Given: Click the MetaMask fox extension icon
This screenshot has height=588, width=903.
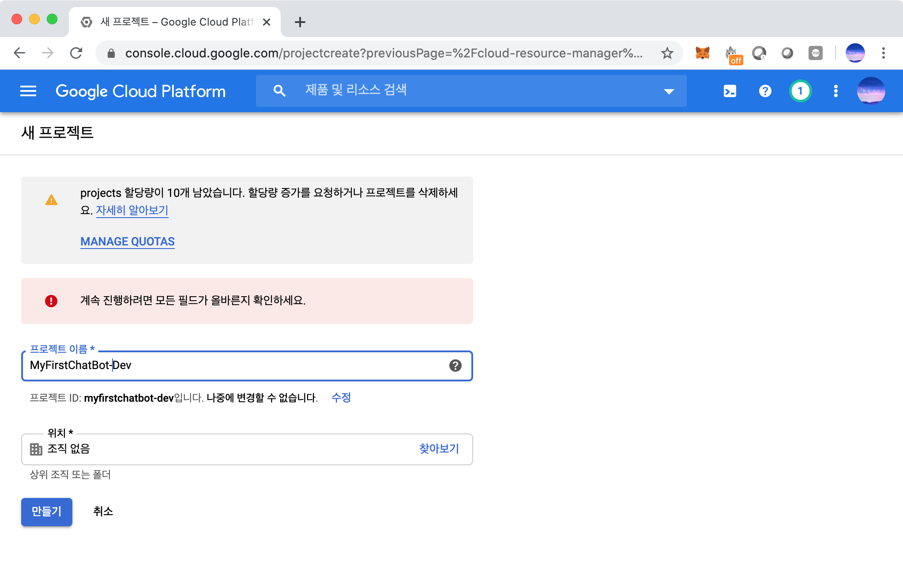Looking at the screenshot, I should [x=702, y=53].
